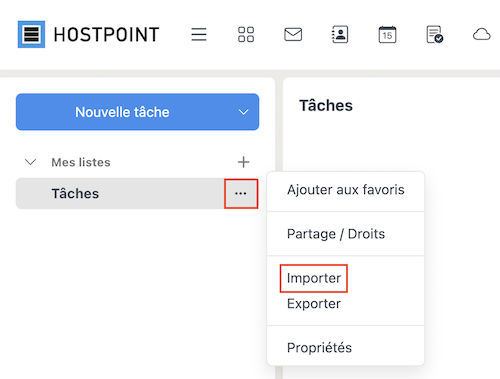This screenshot has height=379, width=500.
Task: Collapse the Mes listes section chevron
Action: click(x=31, y=162)
